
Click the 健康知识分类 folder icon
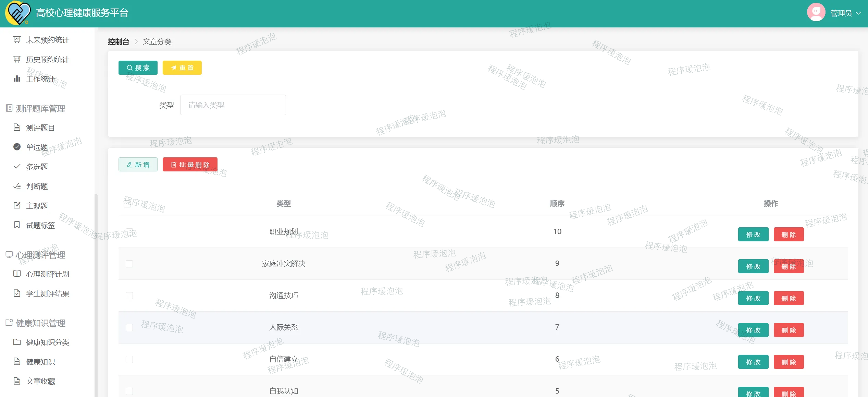[x=17, y=342]
